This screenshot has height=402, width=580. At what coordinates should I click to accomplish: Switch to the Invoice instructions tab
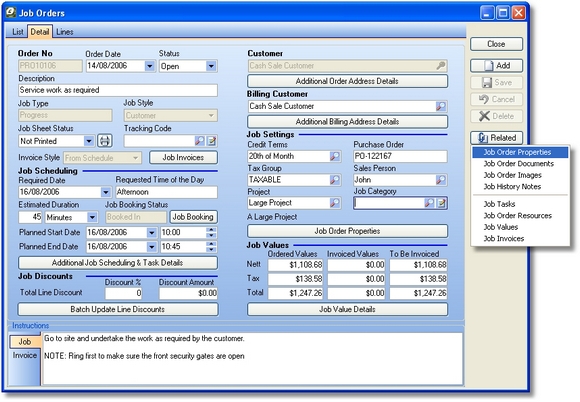(25, 355)
